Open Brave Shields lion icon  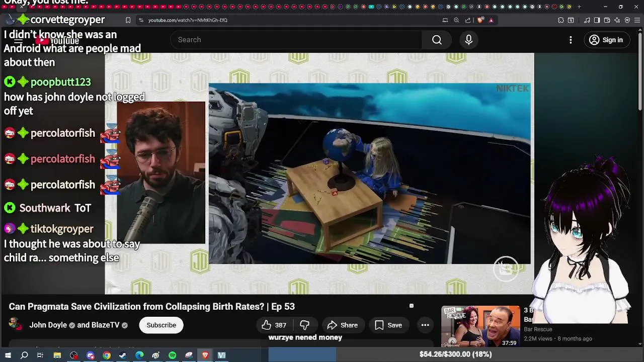click(x=480, y=20)
